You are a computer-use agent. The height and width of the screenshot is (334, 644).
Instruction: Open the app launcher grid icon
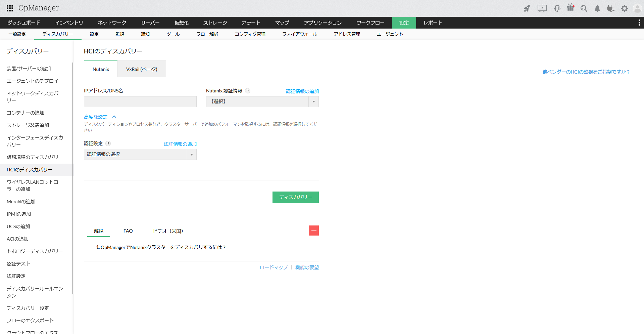tap(10, 8)
